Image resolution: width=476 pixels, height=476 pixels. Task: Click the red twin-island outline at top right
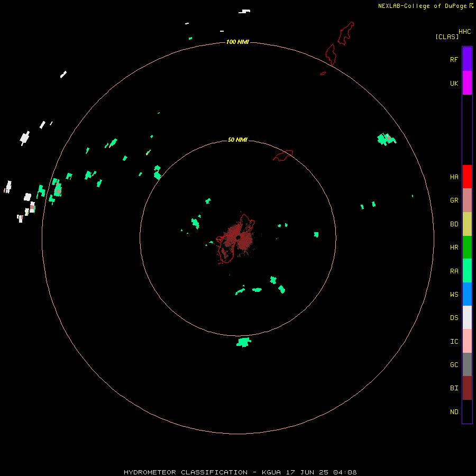coord(340,43)
